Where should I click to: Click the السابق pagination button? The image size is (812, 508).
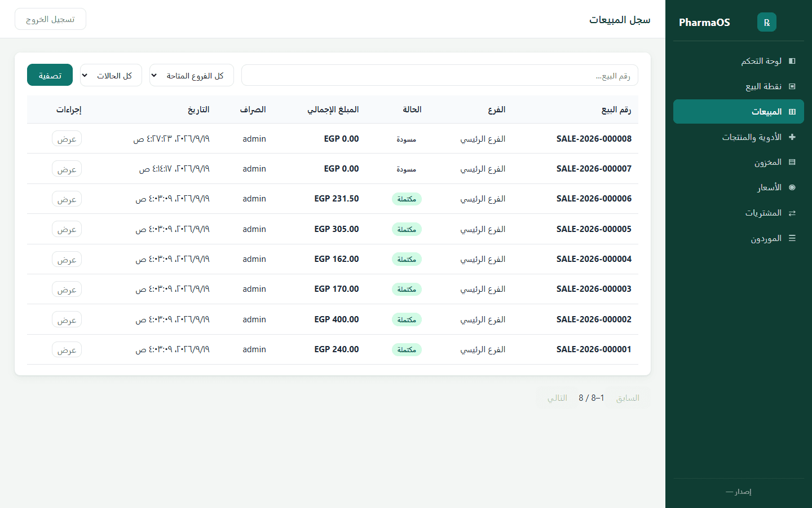(x=628, y=398)
